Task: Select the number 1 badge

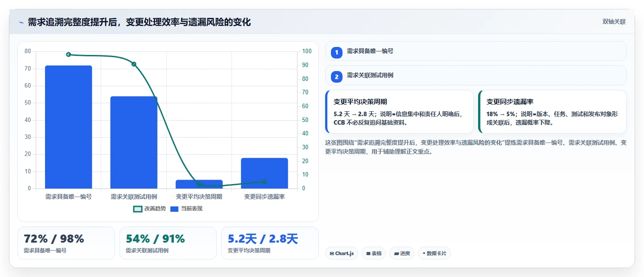Action: pos(337,53)
